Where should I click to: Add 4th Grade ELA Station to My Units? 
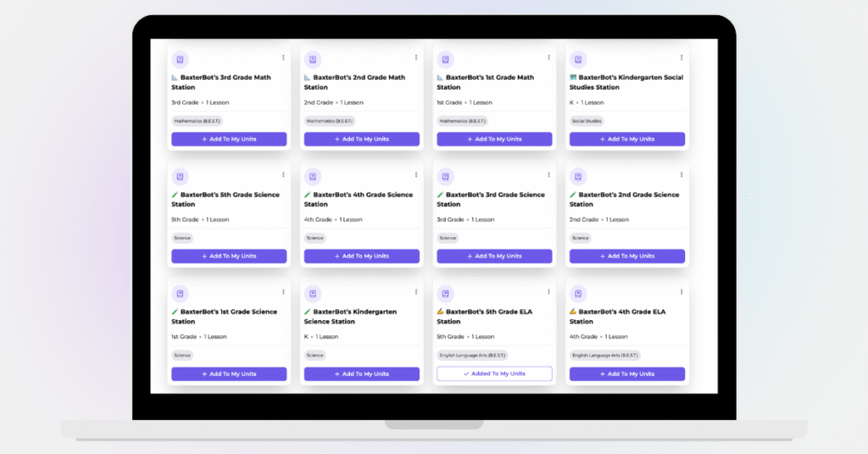point(627,374)
